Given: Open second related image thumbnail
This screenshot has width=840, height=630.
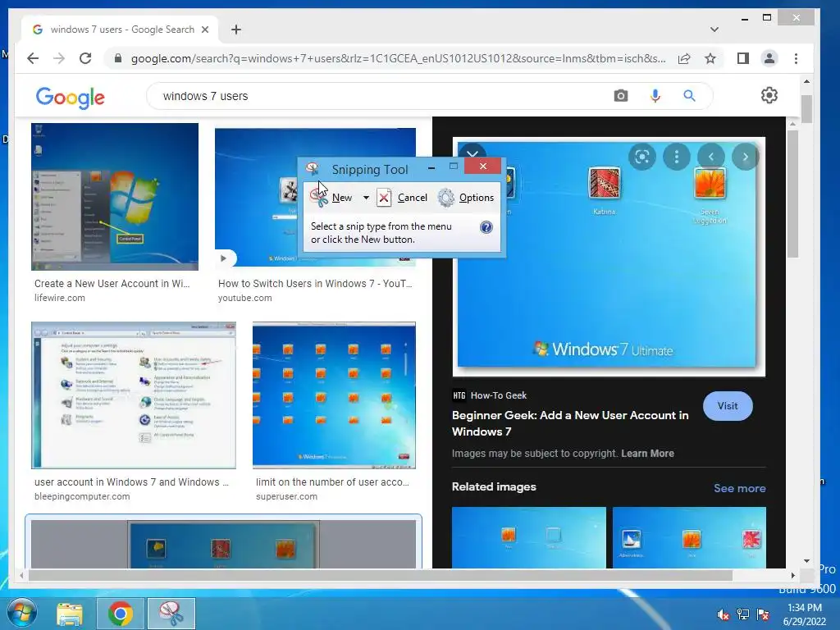Looking at the screenshot, I should tap(689, 537).
